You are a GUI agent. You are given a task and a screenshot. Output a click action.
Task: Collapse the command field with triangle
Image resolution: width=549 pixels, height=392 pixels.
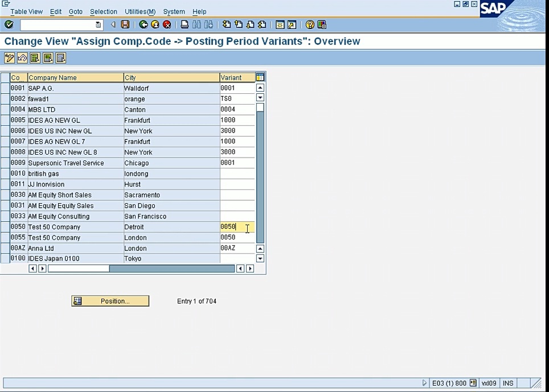click(113, 24)
